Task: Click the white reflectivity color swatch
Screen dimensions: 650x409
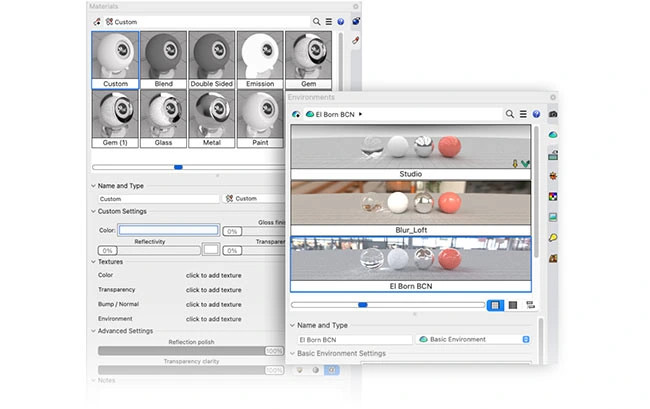Action: click(x=211, y=249)
